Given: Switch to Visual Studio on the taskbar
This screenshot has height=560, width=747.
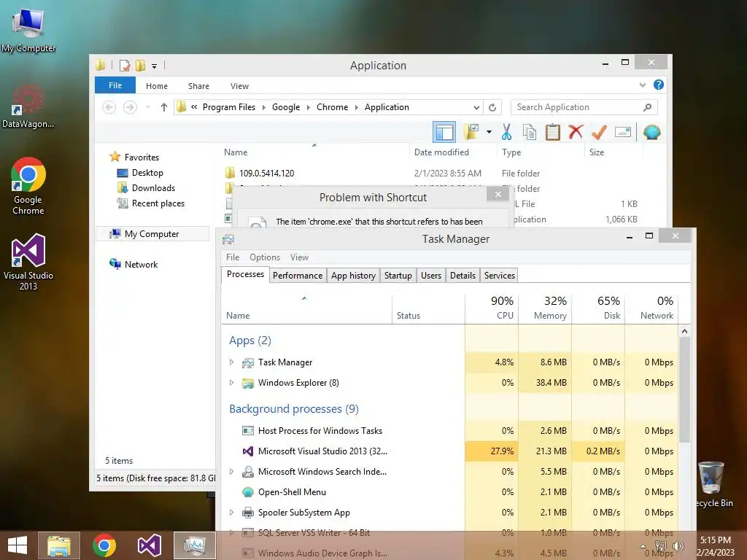Looking at the screenshot, I should coord(149,545).
